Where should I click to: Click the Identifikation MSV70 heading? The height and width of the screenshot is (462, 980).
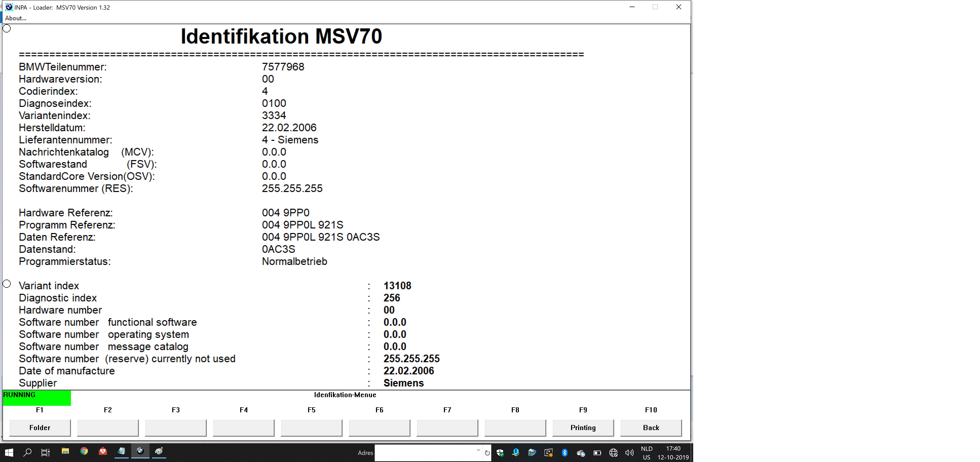pyautogui.click(x=281, y=36)
